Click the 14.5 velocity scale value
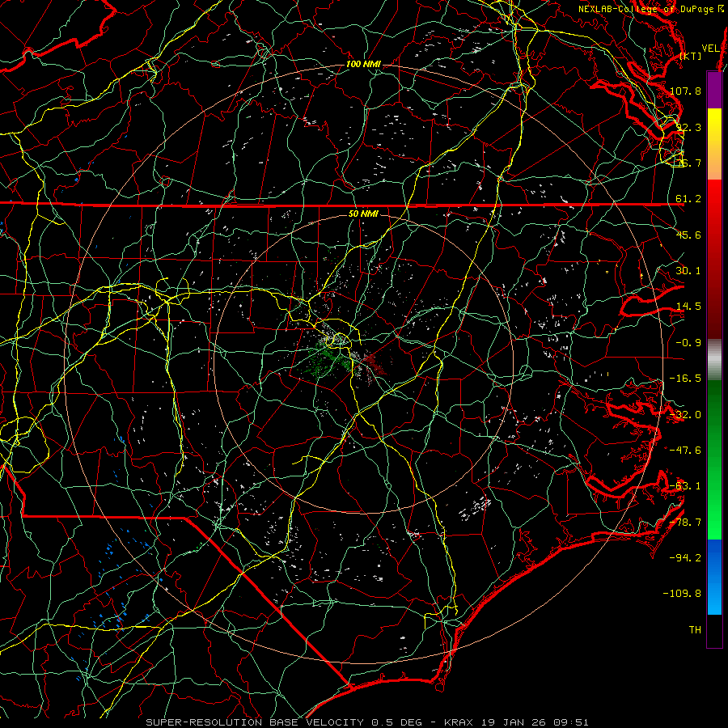 pyautogui.click(x=688, y=307)
